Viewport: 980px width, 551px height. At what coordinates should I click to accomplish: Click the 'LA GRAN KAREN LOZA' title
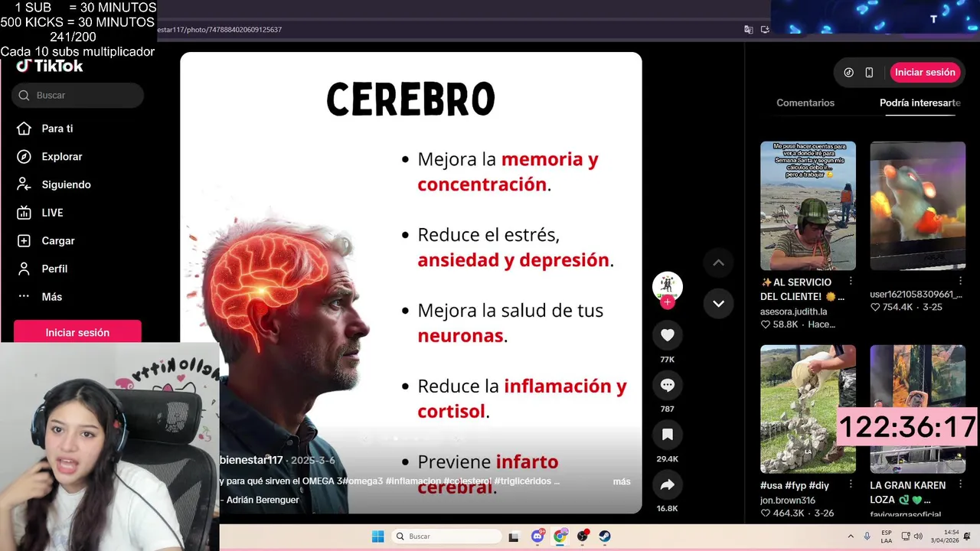click(908, 492)
